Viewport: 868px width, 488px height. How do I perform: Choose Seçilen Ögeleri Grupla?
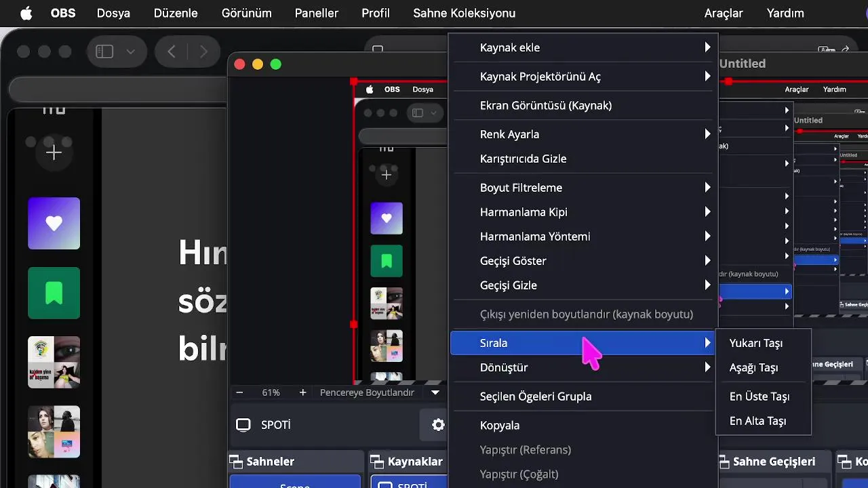pyautogui.click(x=583, y=396)
